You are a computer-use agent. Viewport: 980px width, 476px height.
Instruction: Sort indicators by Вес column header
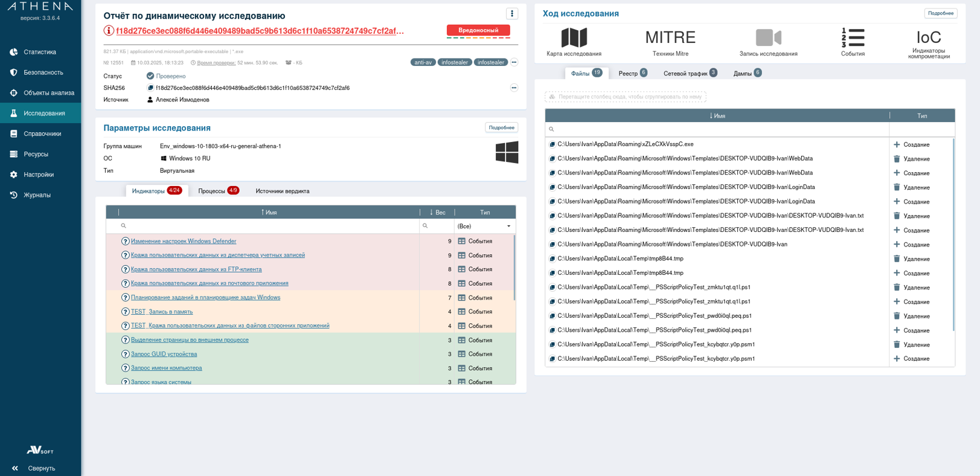(437, 213)
